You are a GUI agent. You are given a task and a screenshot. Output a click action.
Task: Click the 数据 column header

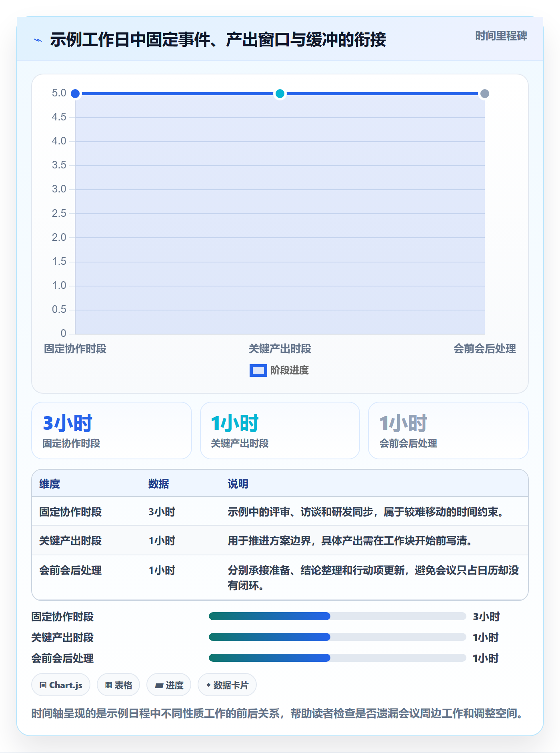pos(159,484)
